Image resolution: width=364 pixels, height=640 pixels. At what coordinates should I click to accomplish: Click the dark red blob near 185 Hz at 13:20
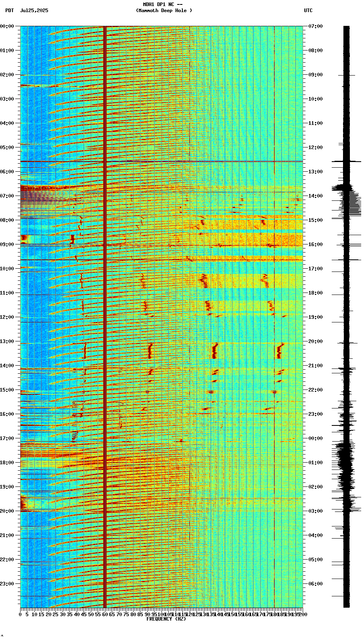pos(280,351)
